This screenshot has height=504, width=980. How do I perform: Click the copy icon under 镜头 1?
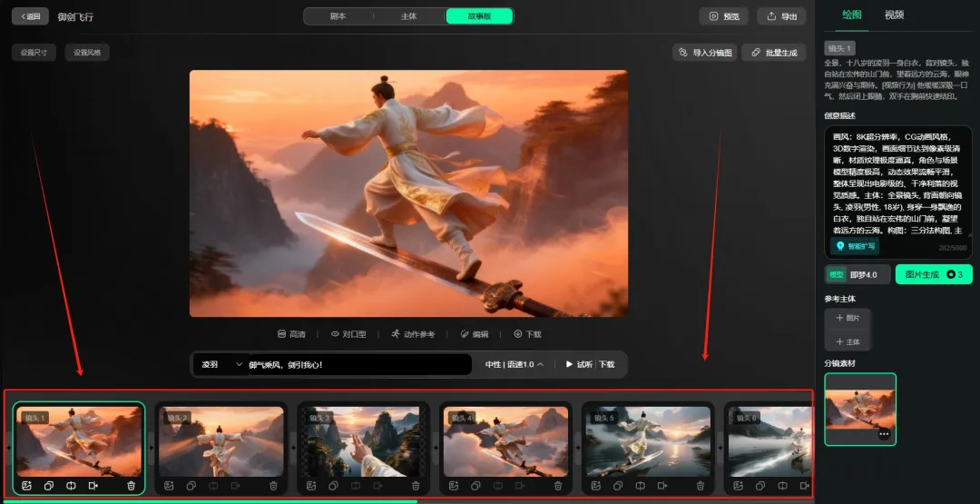[x=49, y=486]
